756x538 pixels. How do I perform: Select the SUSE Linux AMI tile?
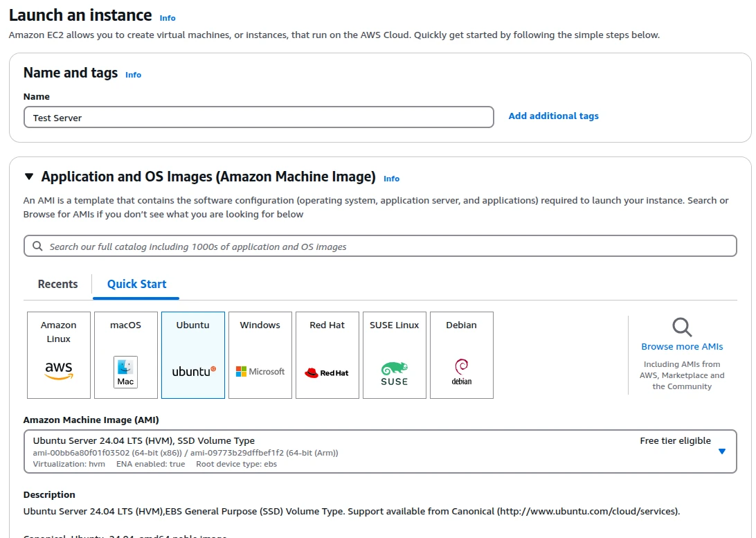395,355
